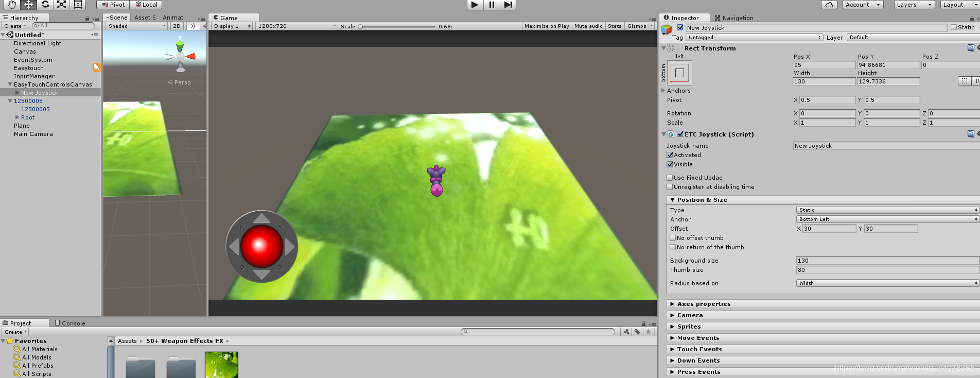Select Main Camera in Hierarchy
980x378 pixels.
pos(33,134)
